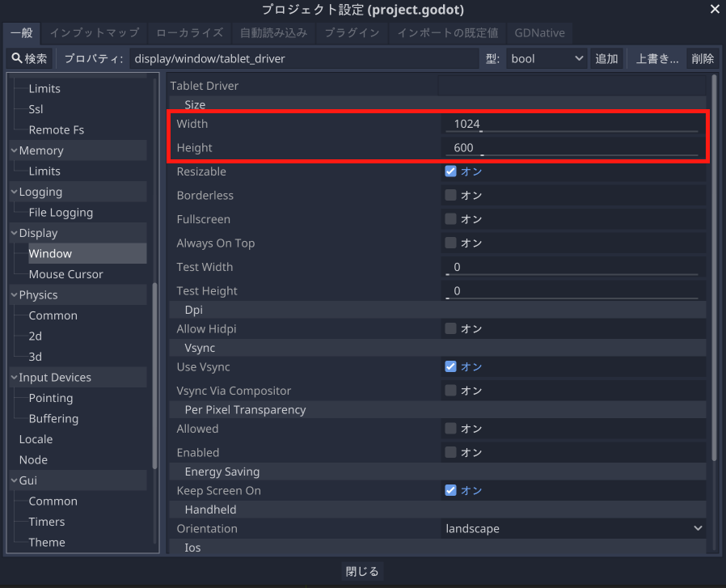Turn off Keep Screen On

[x=451, y=490]
